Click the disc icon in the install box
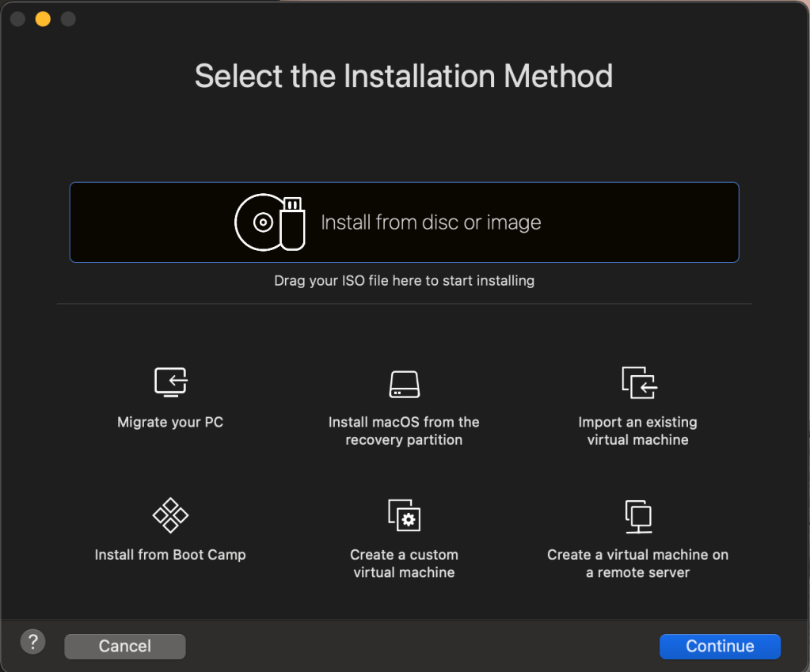 [x=260, y=222]
